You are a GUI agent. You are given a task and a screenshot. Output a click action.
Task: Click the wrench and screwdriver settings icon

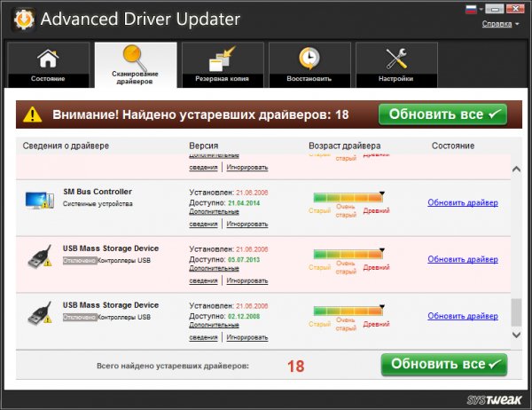396,59
